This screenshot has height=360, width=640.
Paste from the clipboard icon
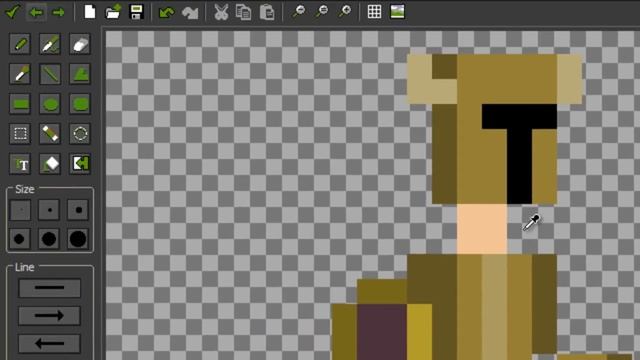(x=267, y=12)
